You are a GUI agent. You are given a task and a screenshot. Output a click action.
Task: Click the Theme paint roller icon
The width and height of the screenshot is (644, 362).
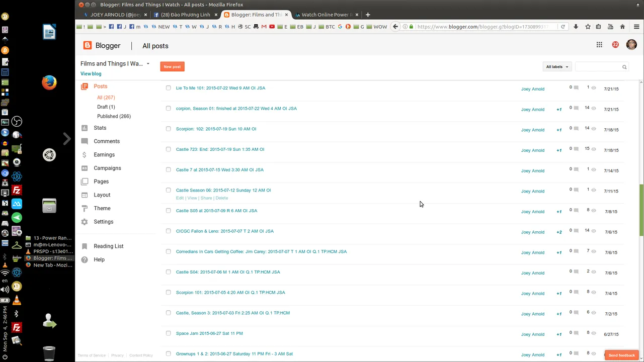(x=85, y=208)
